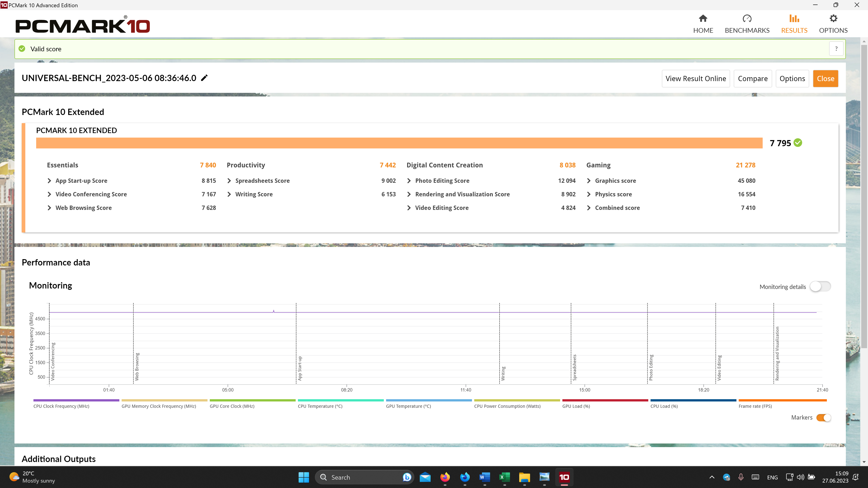Open help for Valid score
The height and width of the screenshot is (488, 868).
click(x=836, y=49)
